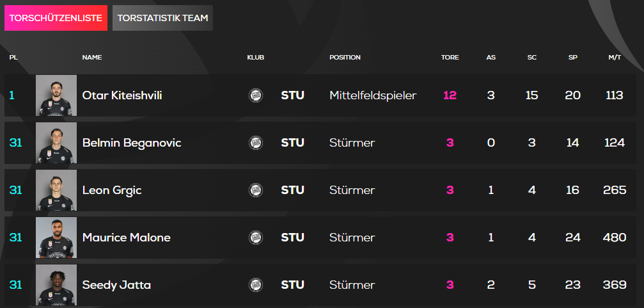The height and width of the screenshot is (308, 644).
Task: Click STU club abbreviation for Kiteishvili
Action: click(x=292, y=95)
